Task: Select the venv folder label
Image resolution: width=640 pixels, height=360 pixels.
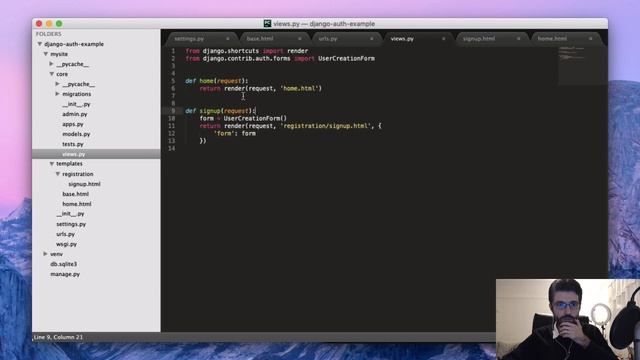Action: point(56,254)
